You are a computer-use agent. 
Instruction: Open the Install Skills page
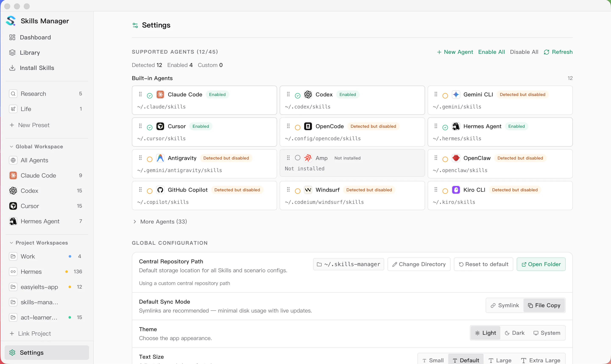click(x=47, y=68)
